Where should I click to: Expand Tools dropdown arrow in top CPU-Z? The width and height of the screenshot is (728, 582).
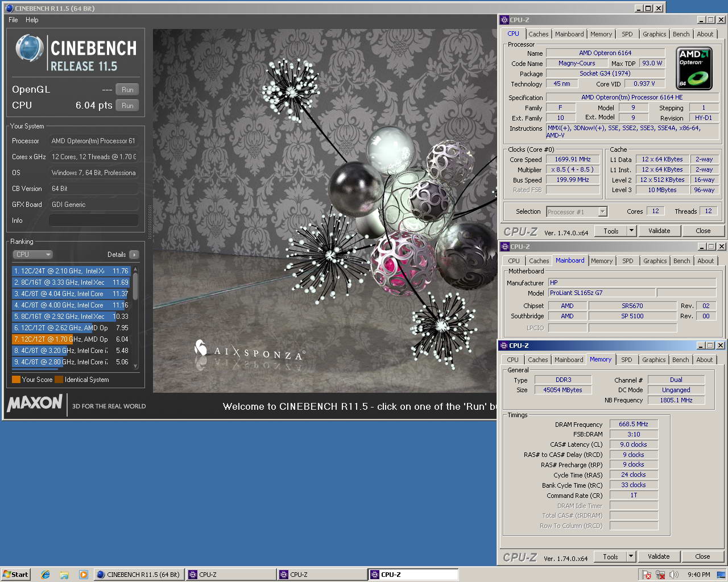click(631, 231)
